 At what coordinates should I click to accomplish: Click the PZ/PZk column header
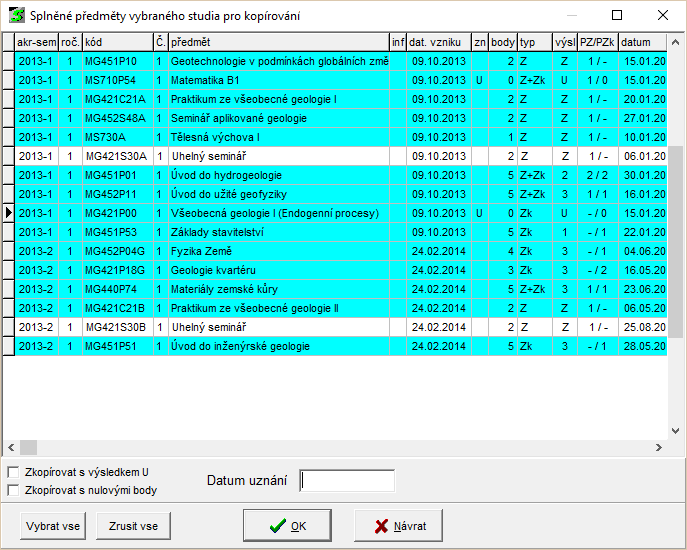click(597, 42)
